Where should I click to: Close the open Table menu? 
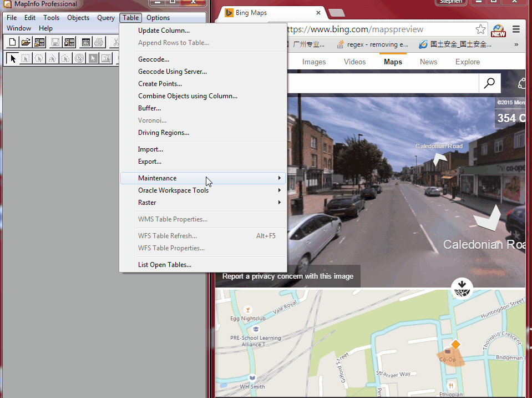(x=130, y=18)
